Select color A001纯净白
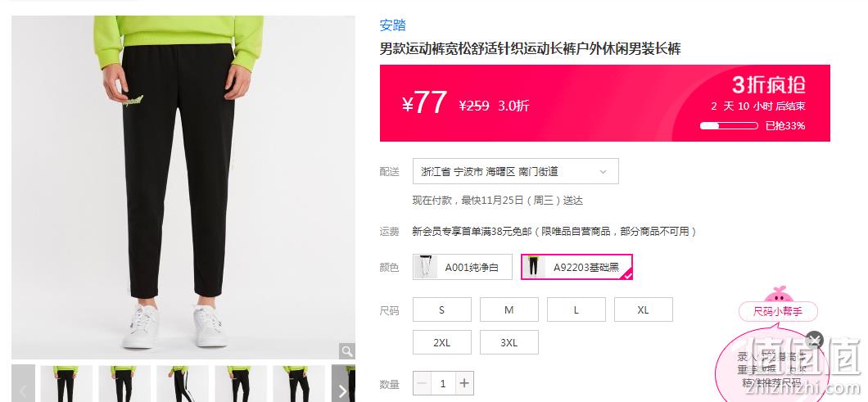 coord(462,267)
